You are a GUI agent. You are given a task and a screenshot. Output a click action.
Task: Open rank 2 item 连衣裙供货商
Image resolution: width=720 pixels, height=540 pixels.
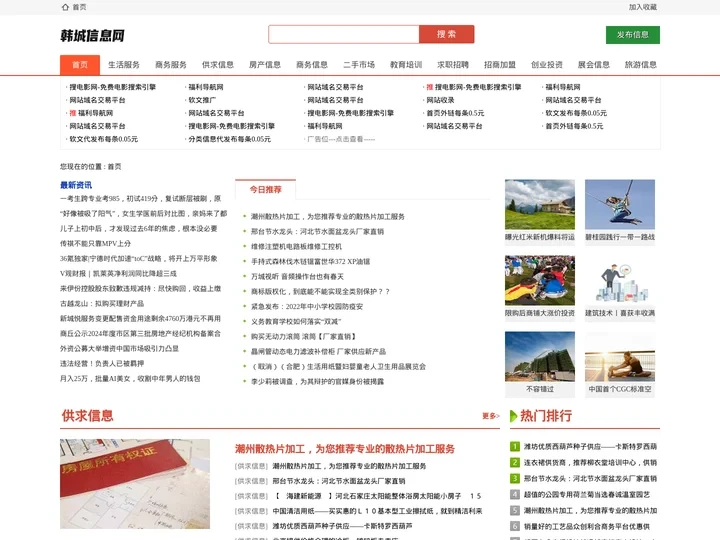point(591,462)
